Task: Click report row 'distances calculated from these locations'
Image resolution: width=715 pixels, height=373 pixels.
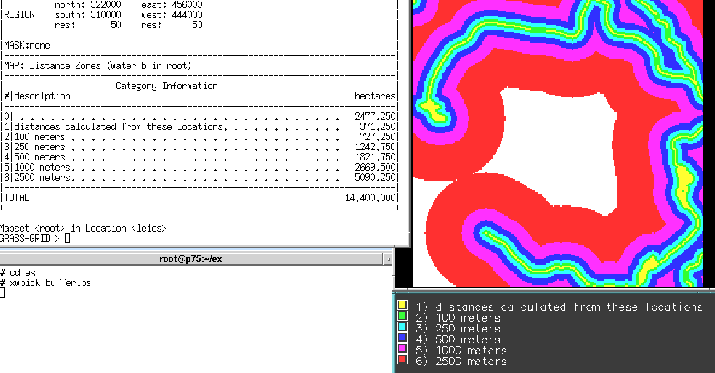Action: tap(199, 126)
